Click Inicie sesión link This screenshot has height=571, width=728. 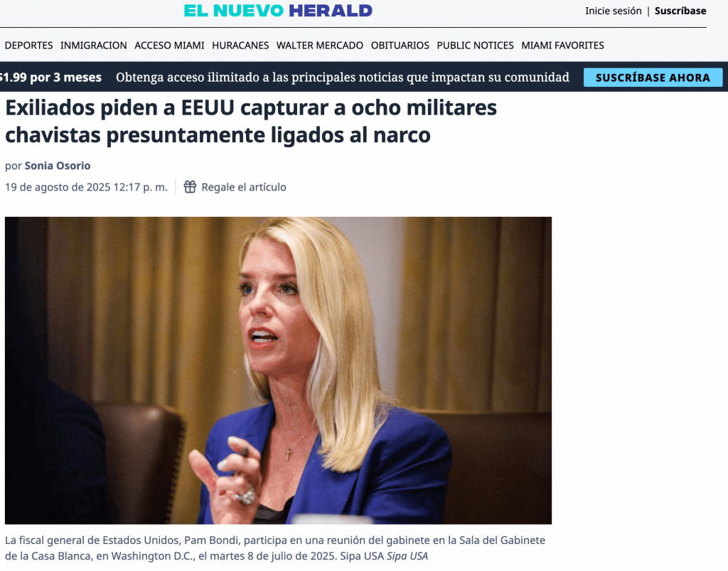tap(614, 11)
